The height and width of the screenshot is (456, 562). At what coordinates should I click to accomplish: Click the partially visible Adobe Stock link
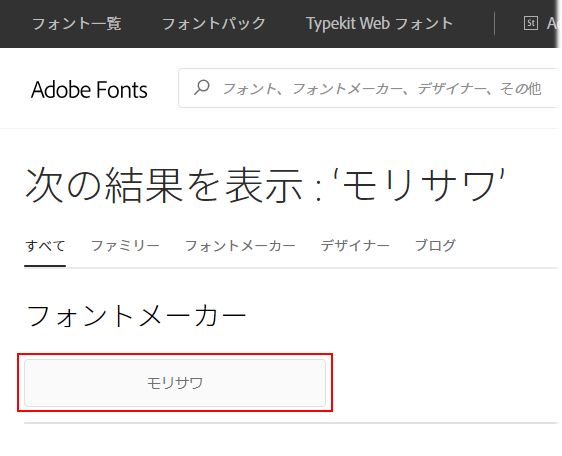552,24
